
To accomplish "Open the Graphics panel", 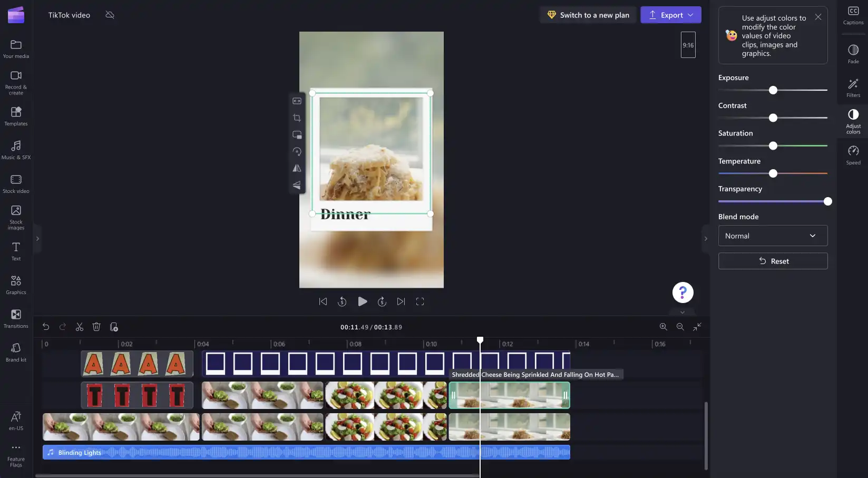I will [x=16, y=285].
